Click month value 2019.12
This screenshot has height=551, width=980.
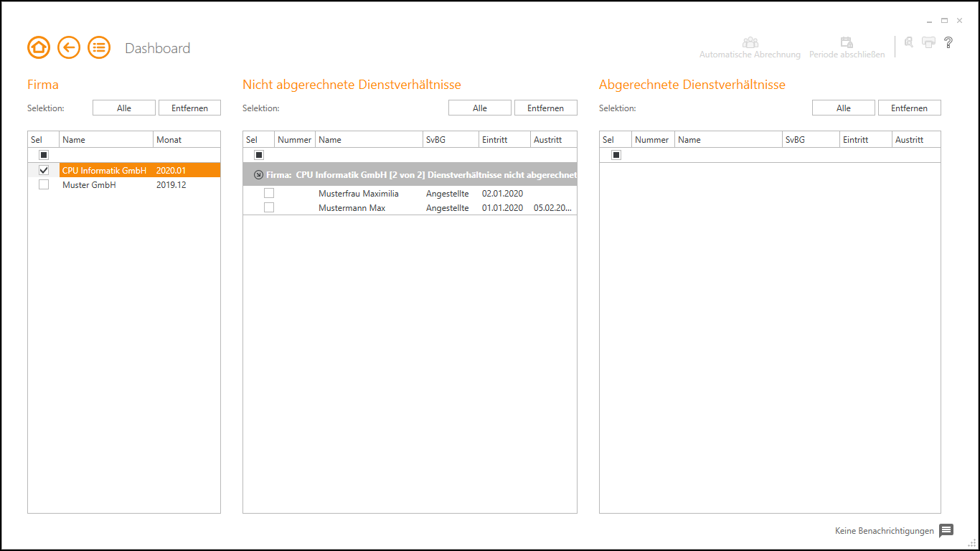(x=171, y=184)
